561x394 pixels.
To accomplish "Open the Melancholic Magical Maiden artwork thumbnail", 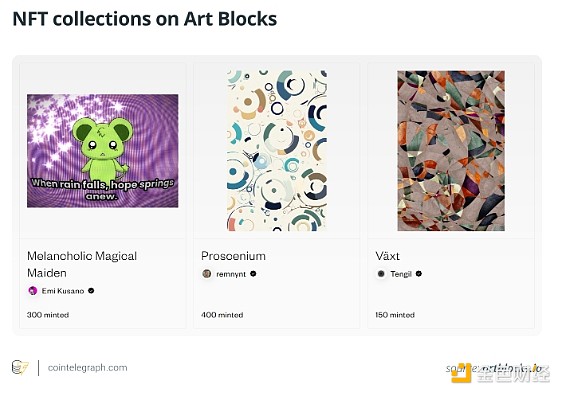I will point(103,151).
